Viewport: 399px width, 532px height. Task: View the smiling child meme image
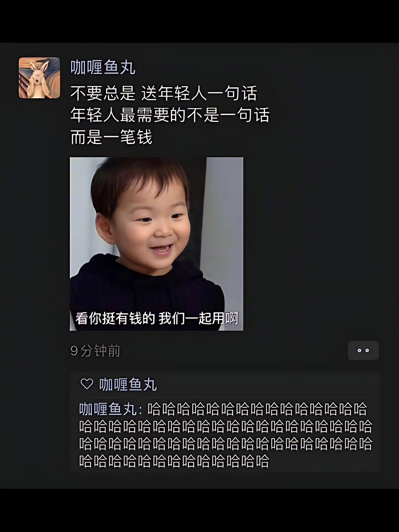point(157,244)
